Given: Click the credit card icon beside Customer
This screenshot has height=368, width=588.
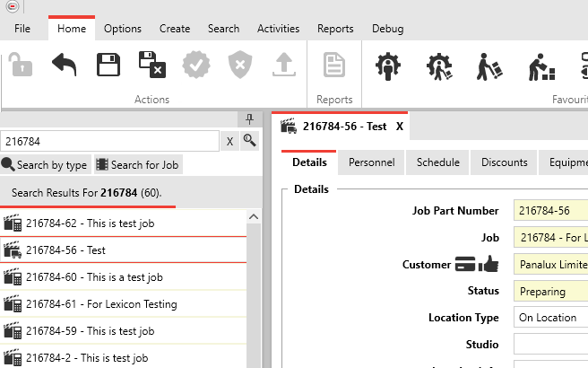Looking at the screenshot, I should 465,265.
